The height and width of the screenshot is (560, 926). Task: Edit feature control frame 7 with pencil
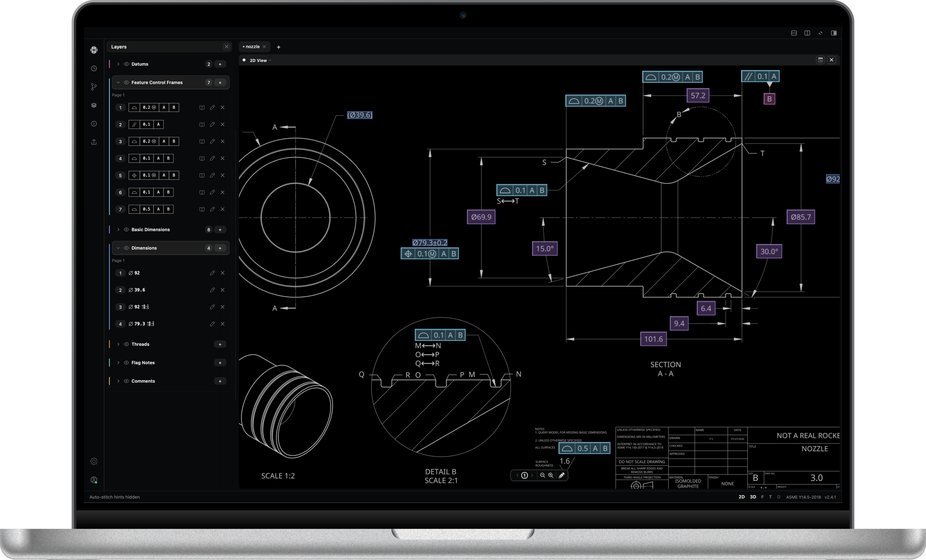(212, 209)
